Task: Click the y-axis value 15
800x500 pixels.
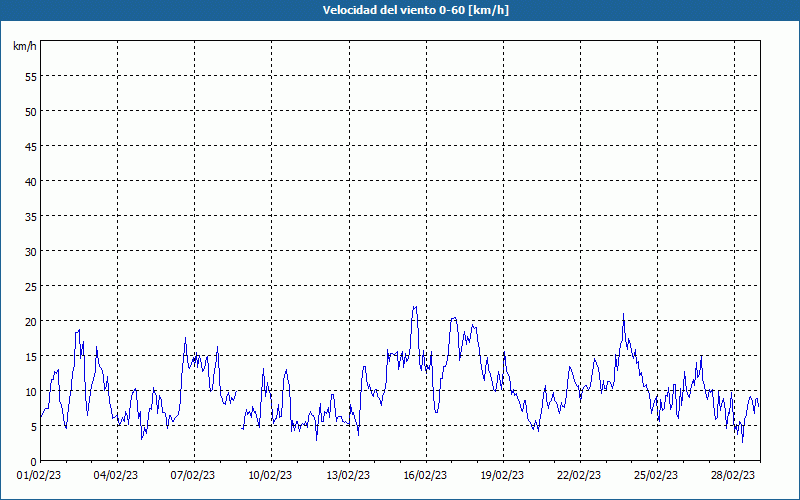Action: (31, 356)
